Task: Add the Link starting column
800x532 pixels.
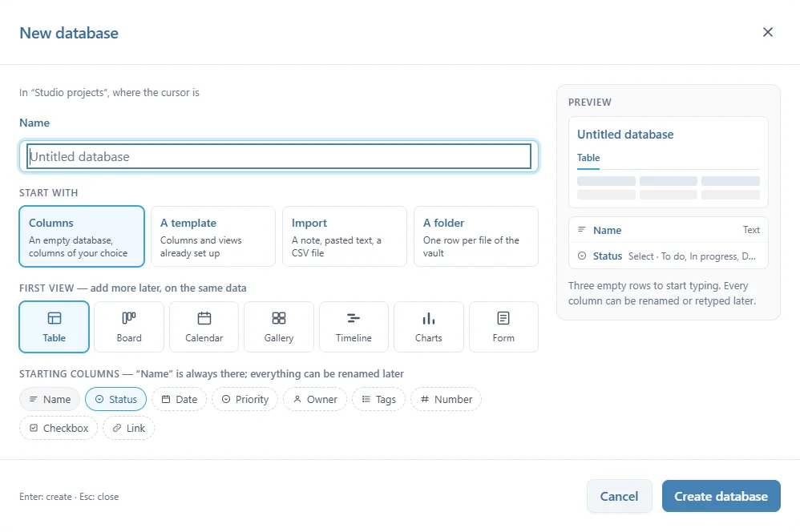Action: point(128,428)
